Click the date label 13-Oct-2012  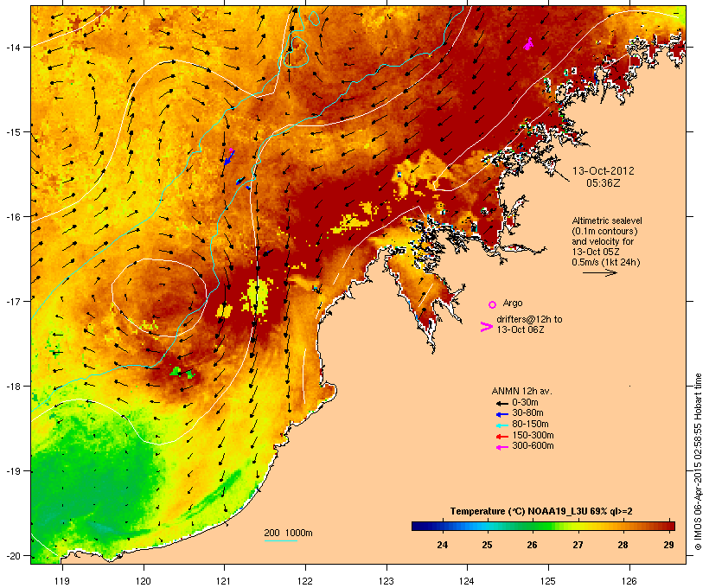[604, 171]
